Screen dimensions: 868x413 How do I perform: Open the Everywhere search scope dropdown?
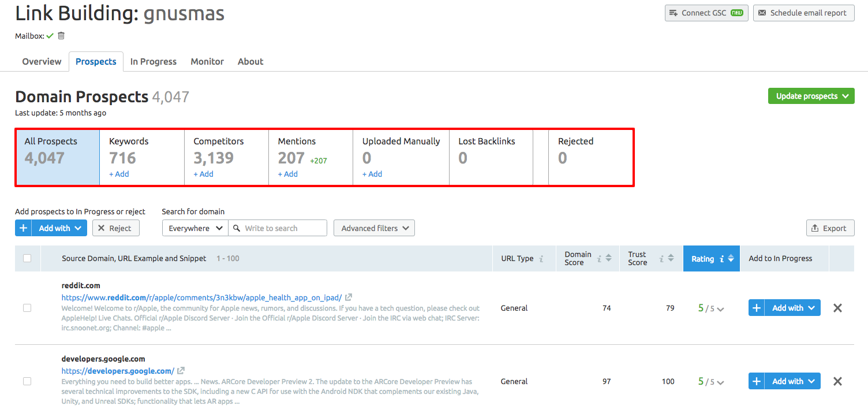click(195, 228)
